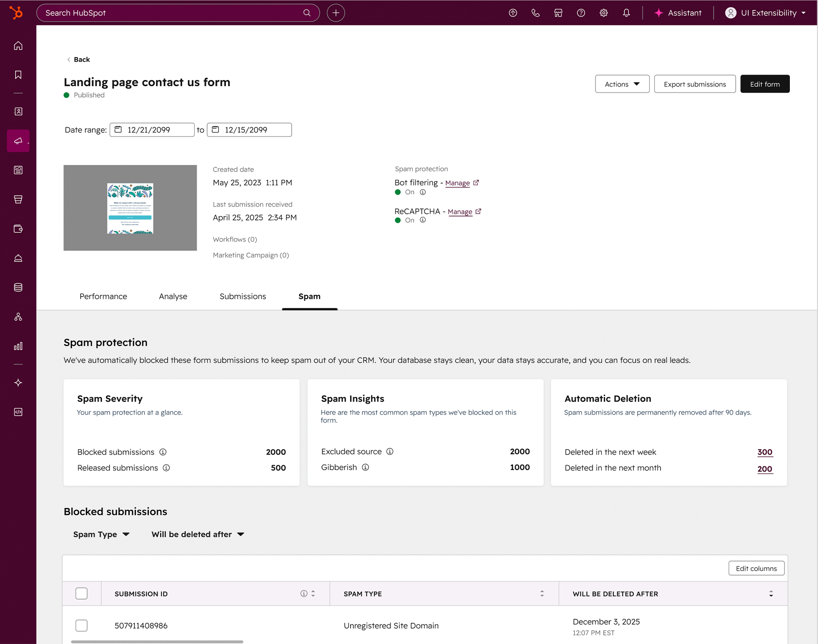The width and height of the screenshot is (818, 644).
Task: Open the Development code sidebar icon
Action: 18,412
